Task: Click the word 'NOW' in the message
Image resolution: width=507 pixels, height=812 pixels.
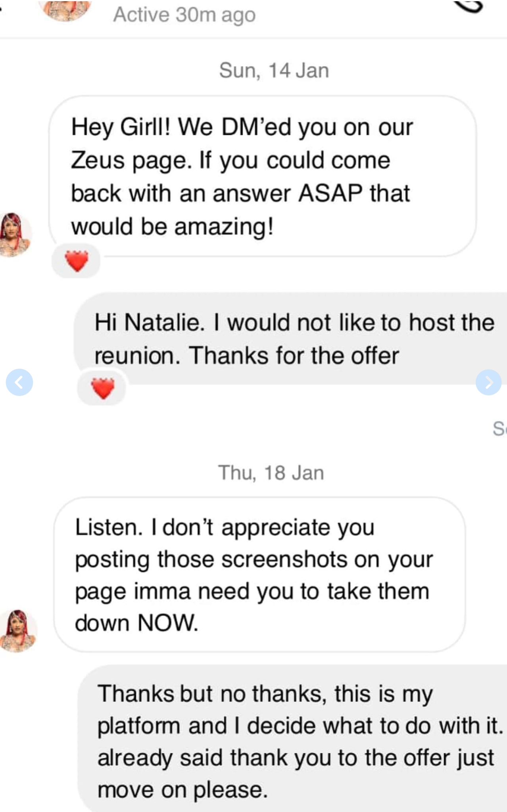Action: point(167,622)
